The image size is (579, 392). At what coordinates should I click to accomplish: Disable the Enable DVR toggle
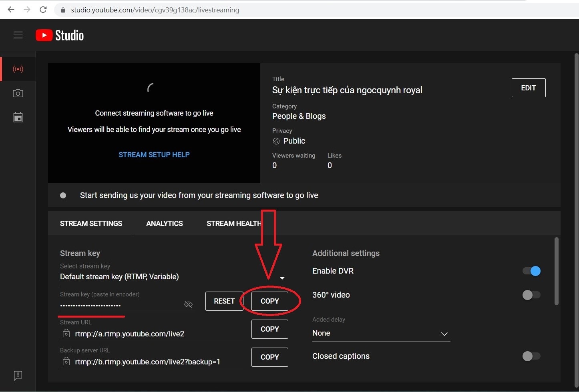tap(531, 271)
